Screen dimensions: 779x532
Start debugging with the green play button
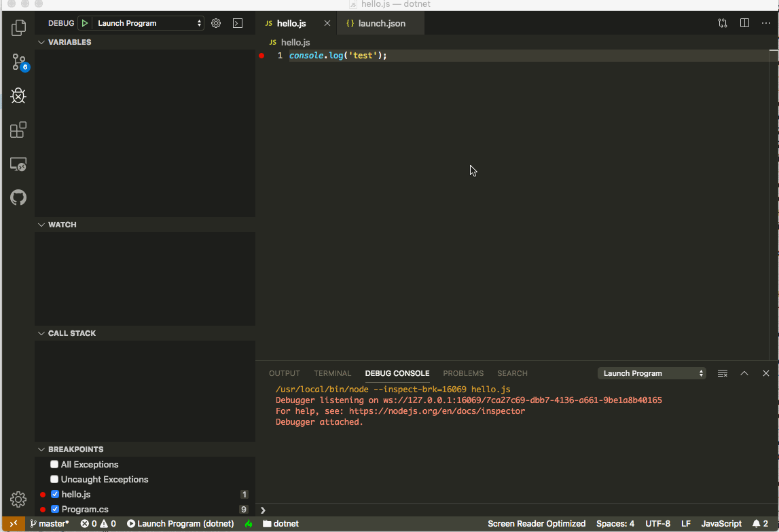[x=84, y=22]
